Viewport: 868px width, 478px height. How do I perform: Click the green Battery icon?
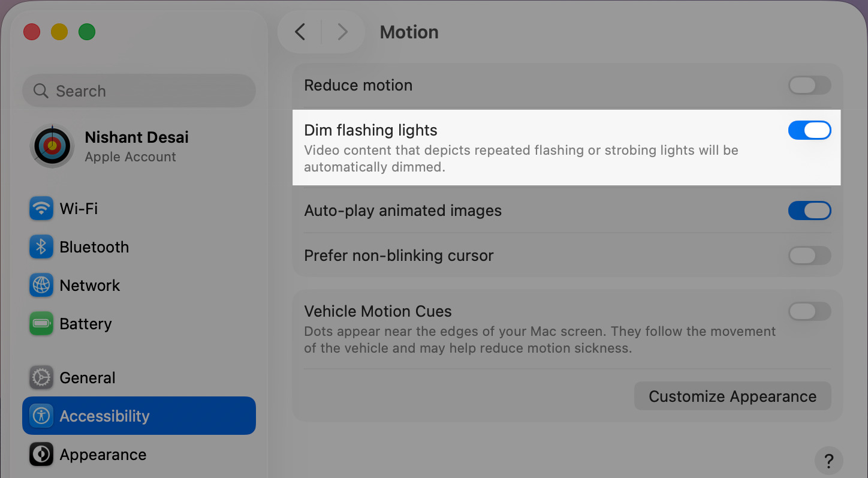[41, 323]
